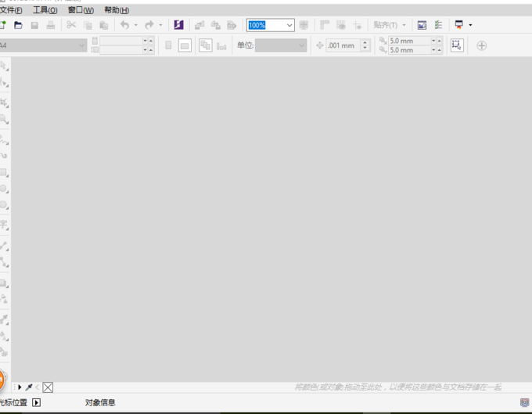Select the no color swatch

tap(48, 387)
